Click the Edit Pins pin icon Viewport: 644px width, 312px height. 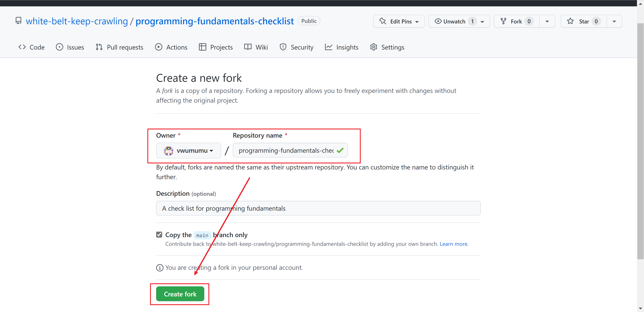pyautogui.click(x=383, y=21)
